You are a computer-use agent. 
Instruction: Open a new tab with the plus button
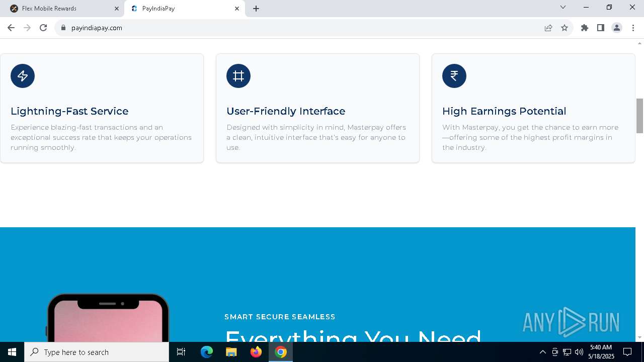(x=256, y=9)
